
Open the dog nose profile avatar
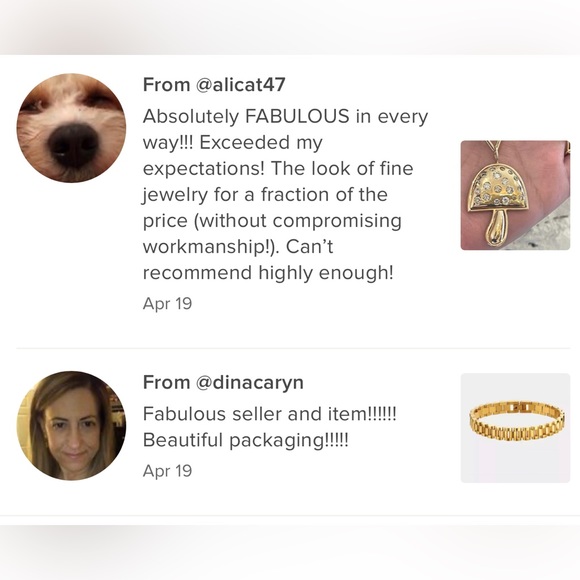tap(71, 128)
